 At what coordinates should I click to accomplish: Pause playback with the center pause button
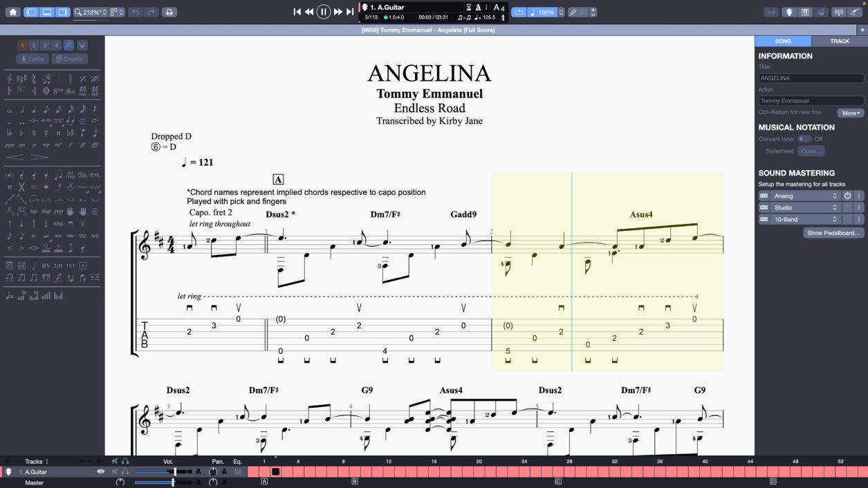tap(323, 12)
